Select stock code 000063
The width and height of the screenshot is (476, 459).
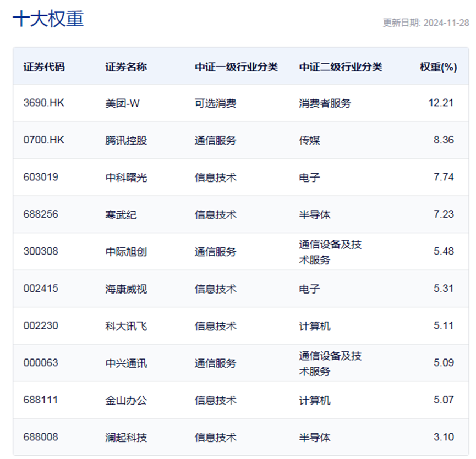[41, 363]
